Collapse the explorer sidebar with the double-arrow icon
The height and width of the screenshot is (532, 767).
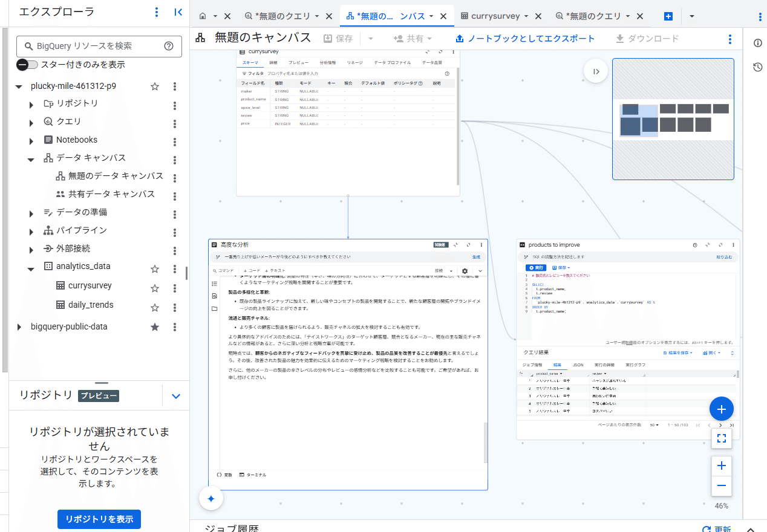[x=178, y=11]
